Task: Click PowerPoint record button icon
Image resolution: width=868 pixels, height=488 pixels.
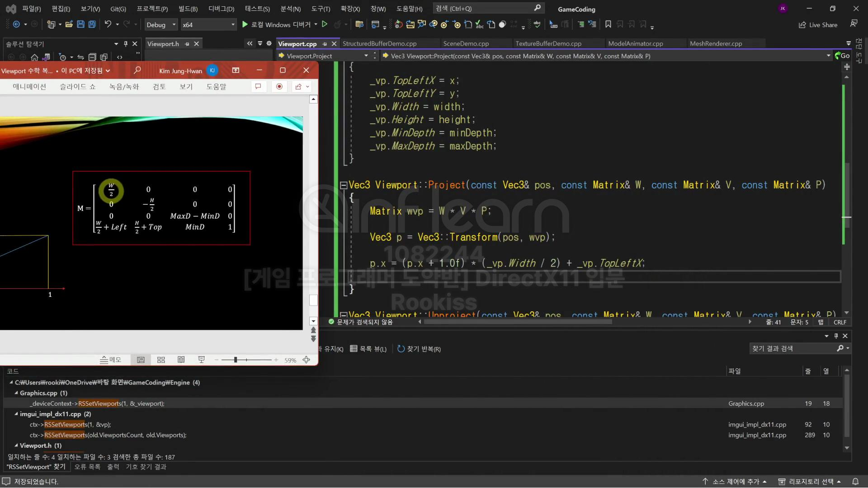Action: tap(279, 86)
